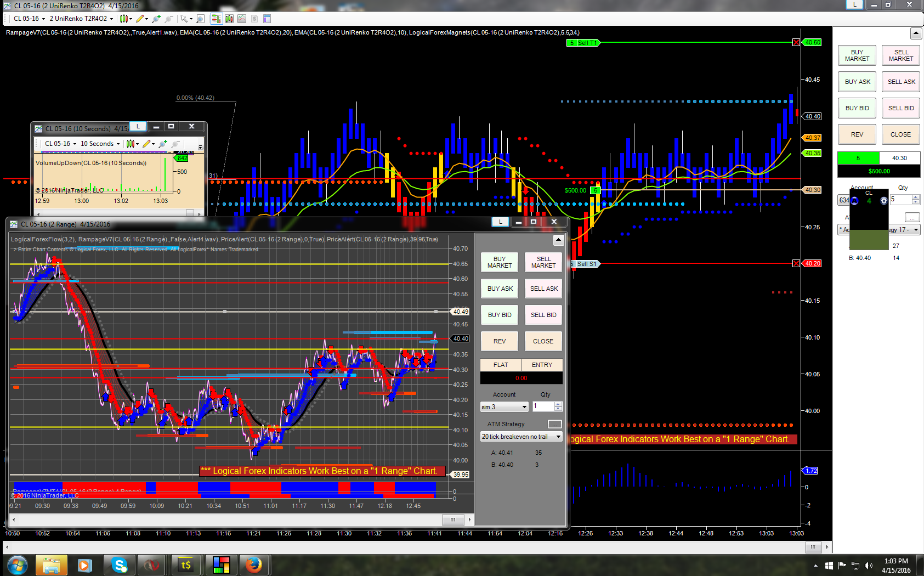Screen dimensions: 924x576
Task: Click REV in right Chart Trader
Action: (x=857, y=134)
